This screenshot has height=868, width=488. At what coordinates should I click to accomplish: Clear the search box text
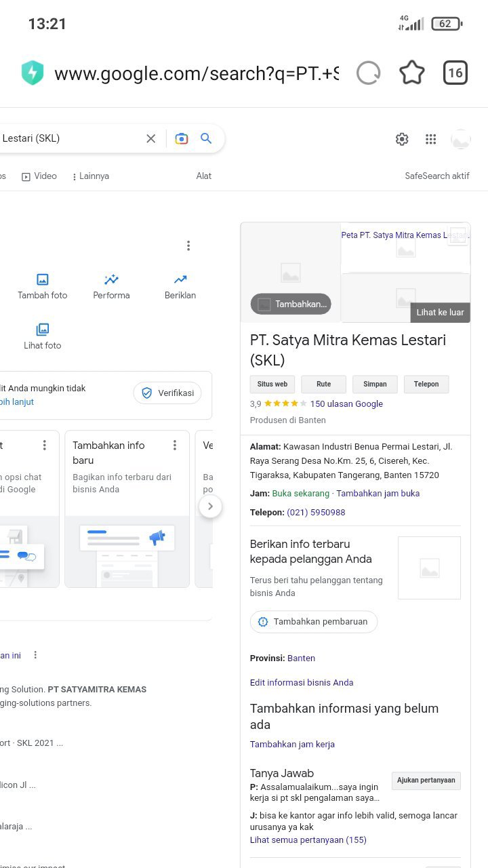(x=150, y=138)
